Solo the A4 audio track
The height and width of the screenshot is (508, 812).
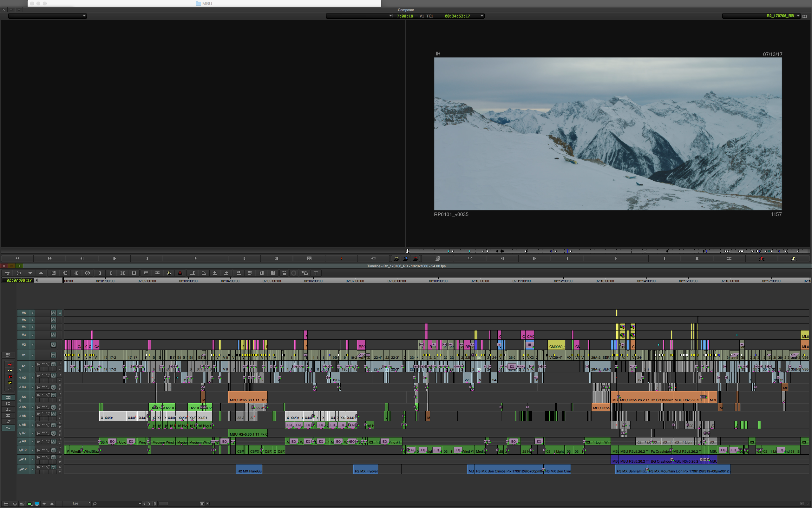[60, 394]
